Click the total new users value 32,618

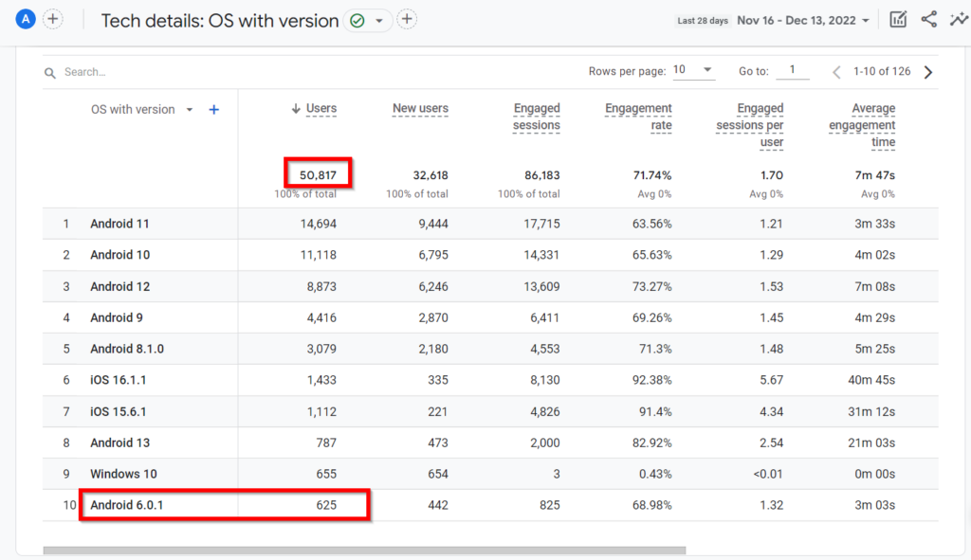pyautogui.click(x=431, y=175)
